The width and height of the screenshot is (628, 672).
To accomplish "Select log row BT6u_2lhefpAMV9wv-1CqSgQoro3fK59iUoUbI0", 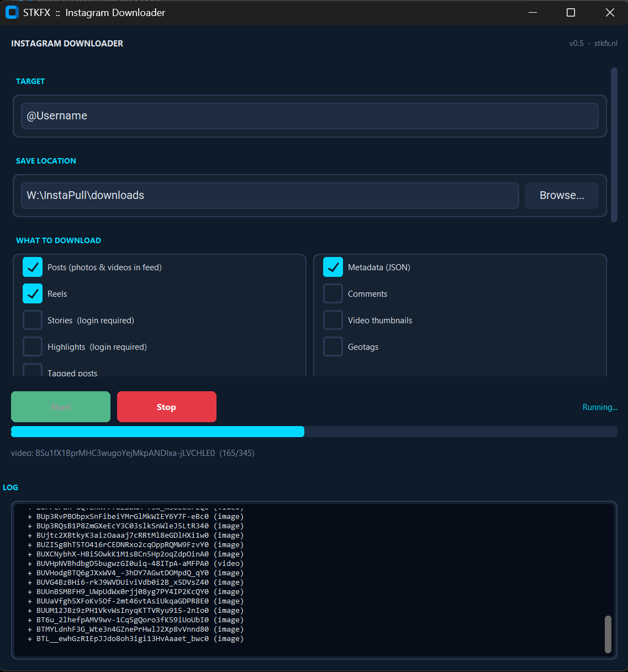I will coord(136,620).
